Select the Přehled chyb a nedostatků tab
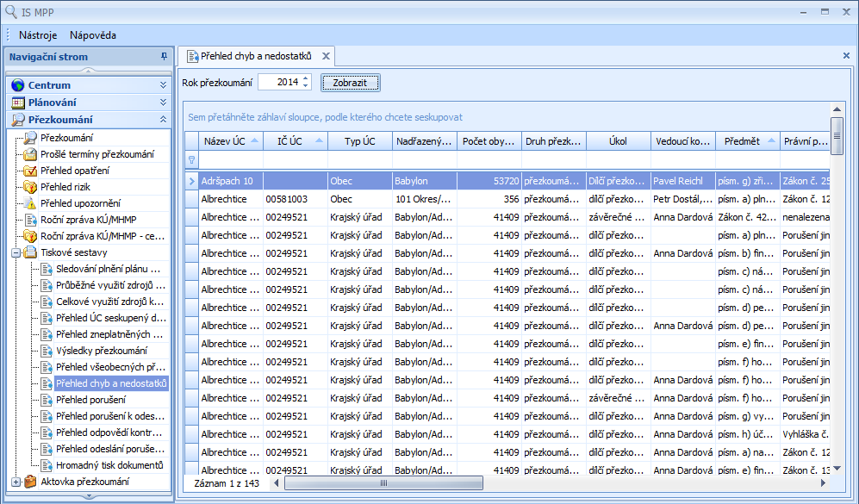859x504 pixels. (x=257, y=56)
